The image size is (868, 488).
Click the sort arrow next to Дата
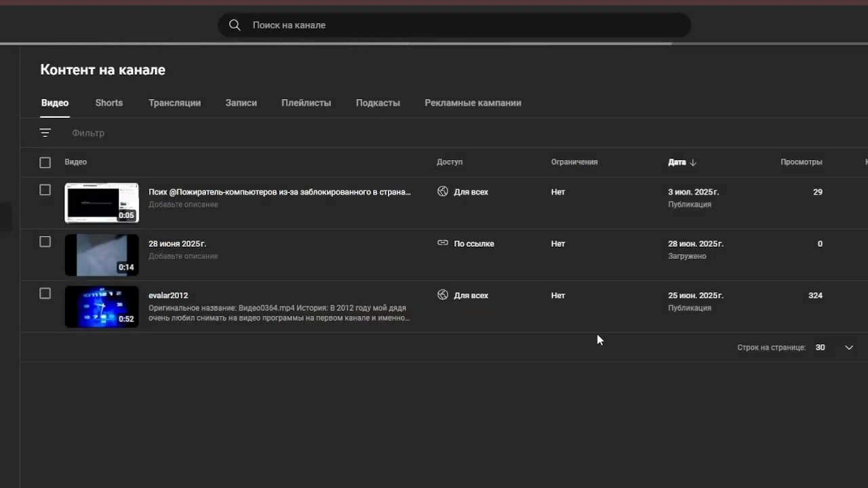coord(692,163)
